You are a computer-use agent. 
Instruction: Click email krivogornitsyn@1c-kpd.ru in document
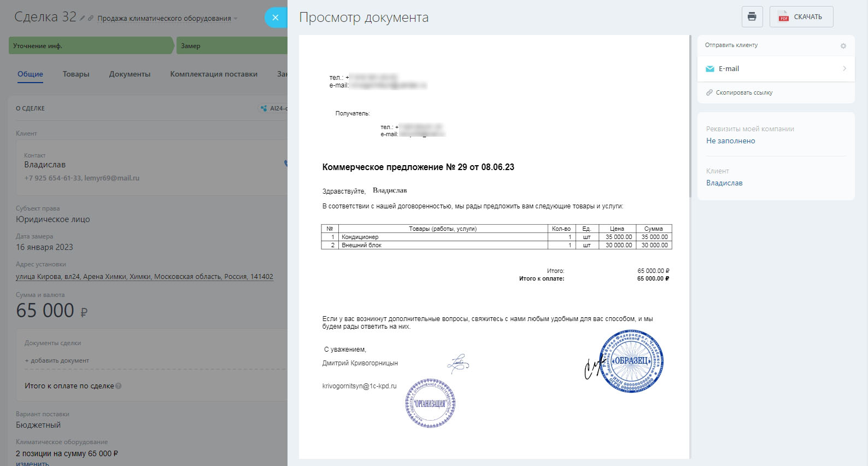[360, 386]
